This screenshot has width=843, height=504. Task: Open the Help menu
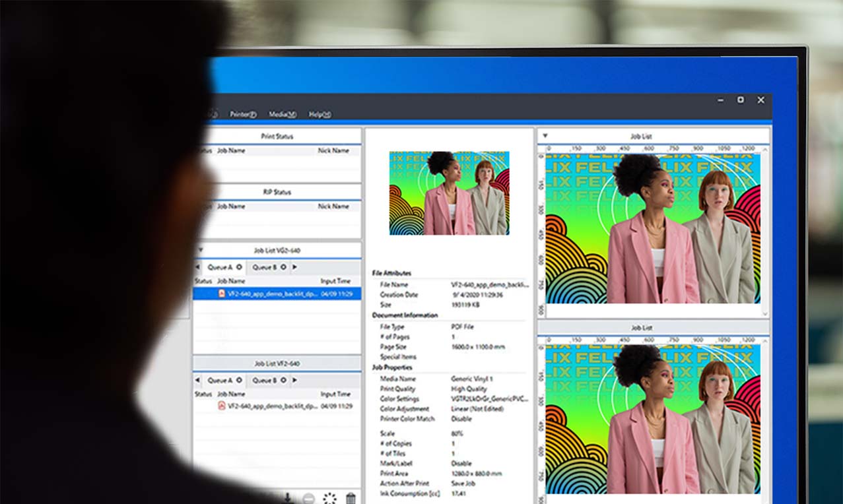[x=320, y=114]
